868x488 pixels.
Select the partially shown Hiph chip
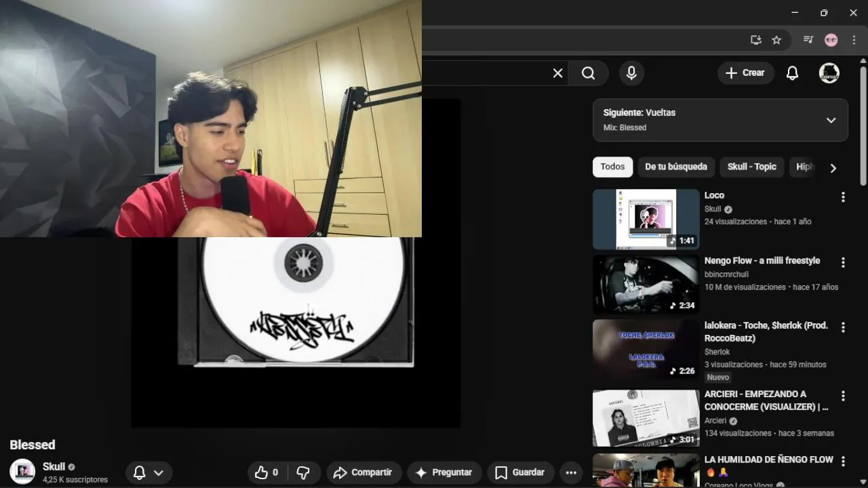pos(804,167)
